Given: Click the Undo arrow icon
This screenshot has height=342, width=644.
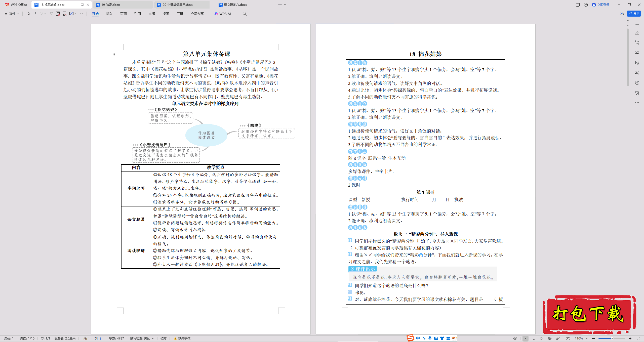Looking at the screenshot, I should coord(41,14).
